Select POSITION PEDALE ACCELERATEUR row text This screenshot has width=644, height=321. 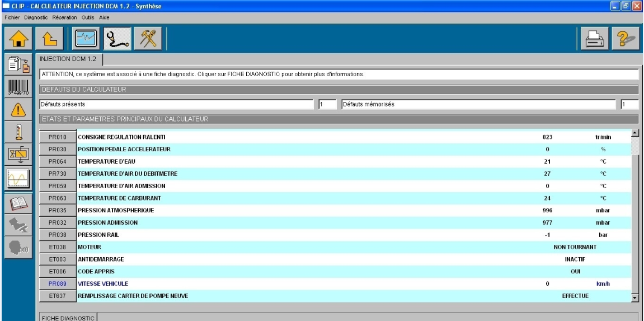coord(124,150)
